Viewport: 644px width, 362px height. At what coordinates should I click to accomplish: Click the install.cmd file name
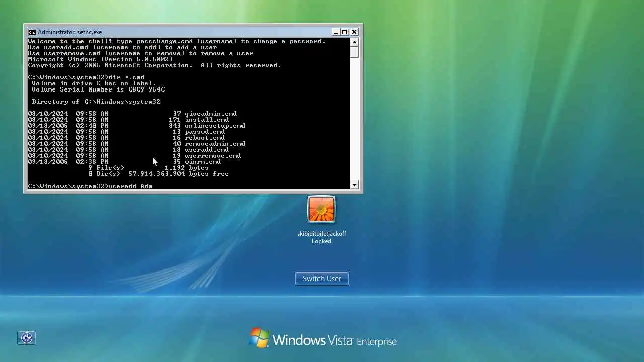click(207, 120)
